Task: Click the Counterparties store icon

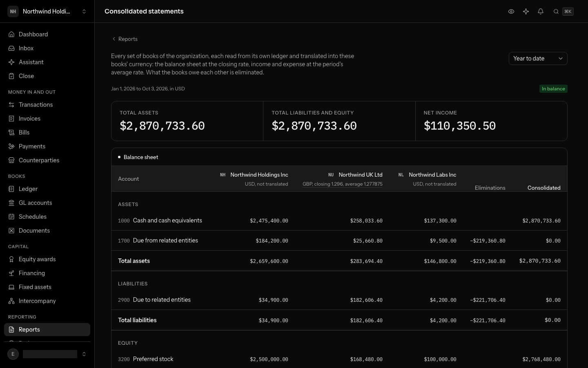Action: click(x=11, y=160)
